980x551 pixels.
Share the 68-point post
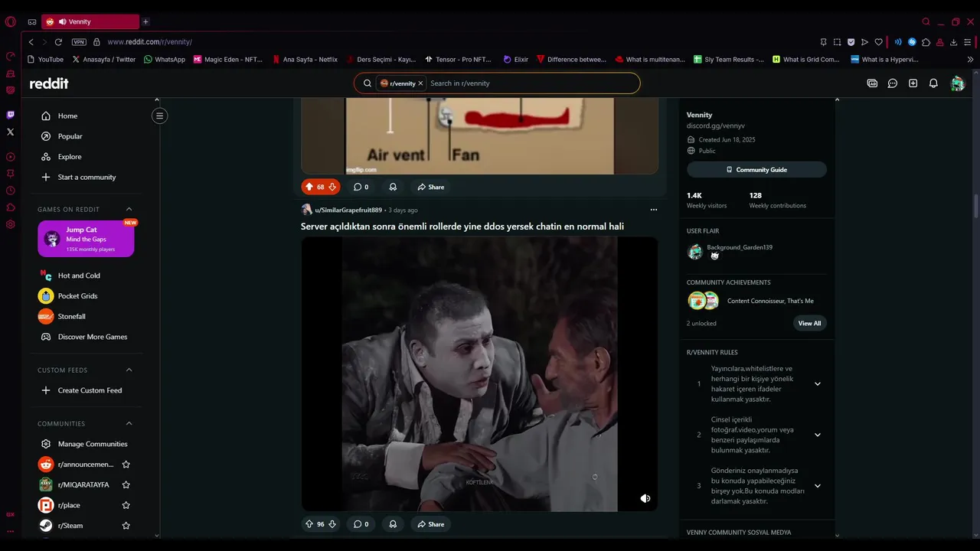pyautogui.click(x=431, y=187)
